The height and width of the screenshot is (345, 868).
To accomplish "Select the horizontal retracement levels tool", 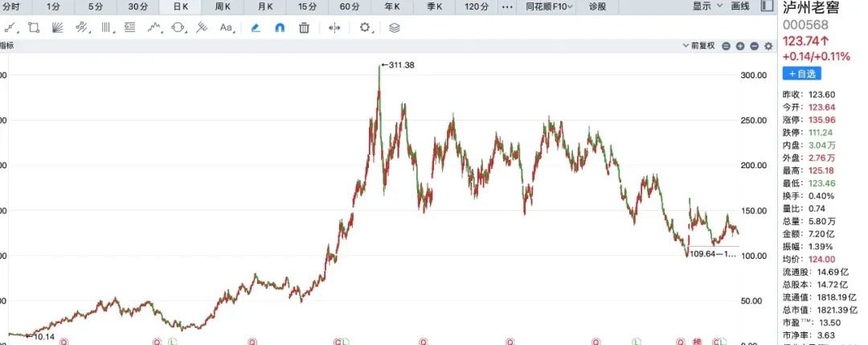I will [x=130, y=27].
